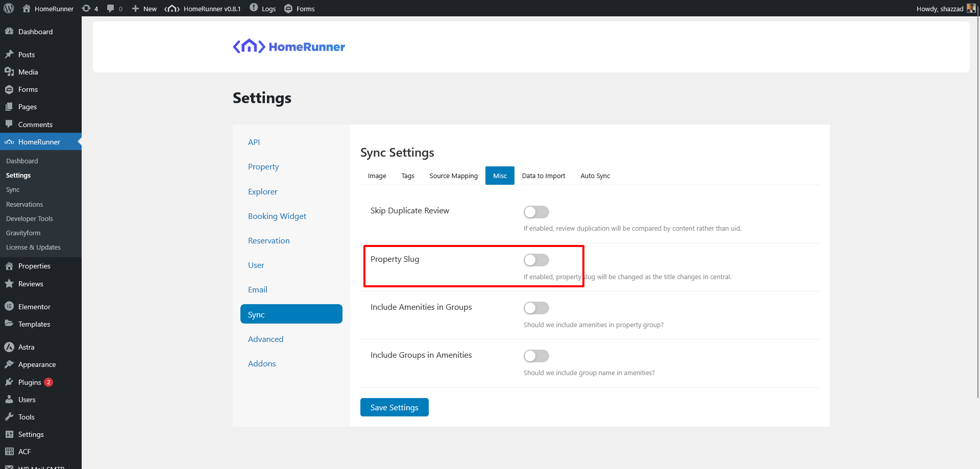Screen dimensions: 980x469
Task: Toggle the Property Slug switch
Action: click(536, 260)
